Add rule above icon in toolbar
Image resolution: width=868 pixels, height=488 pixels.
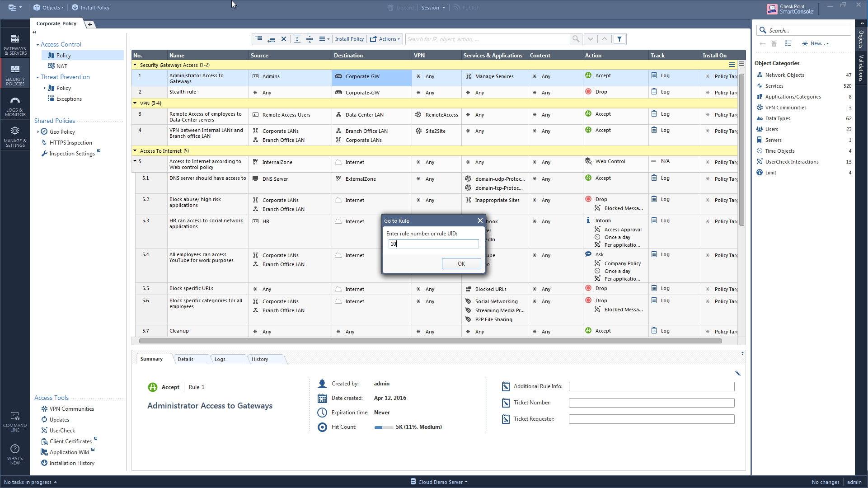pyautogui.click(x=258, y=39)
